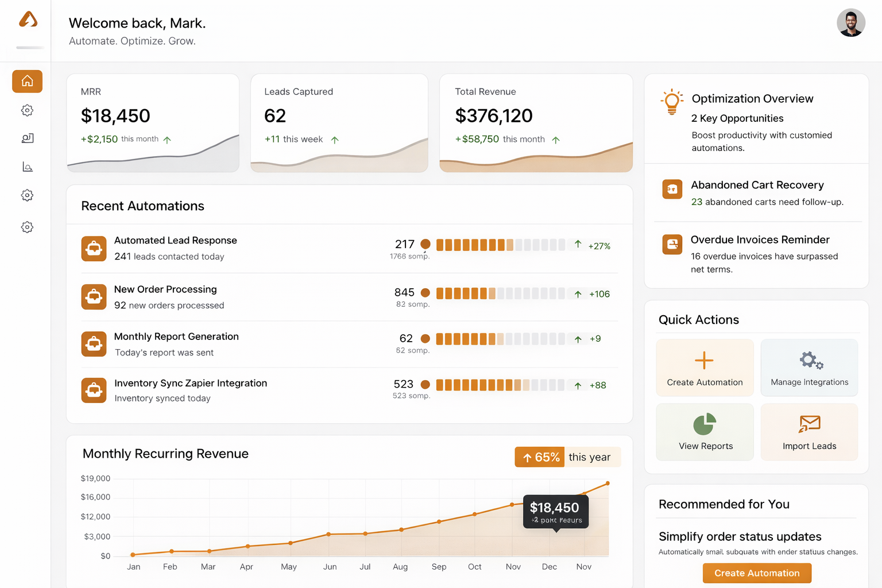
Task: Click the Automated Lead Response progress bar
Action: (x=500, y=245)
